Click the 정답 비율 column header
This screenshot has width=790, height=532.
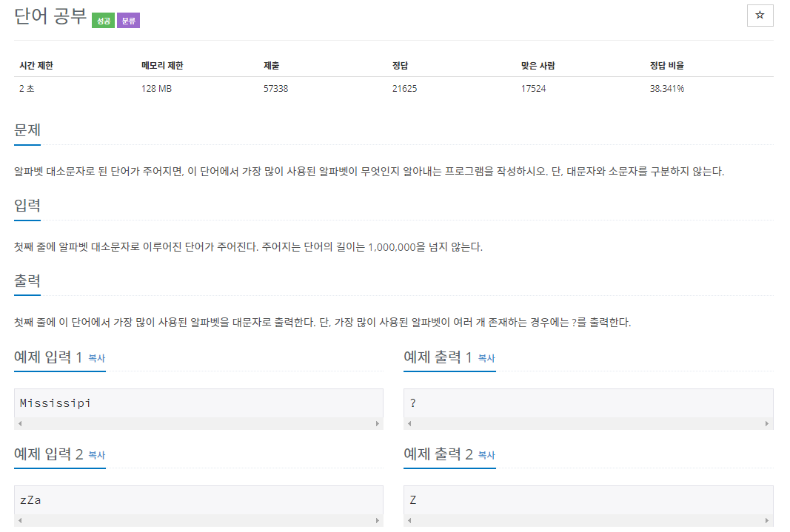[x=666, y=65]
